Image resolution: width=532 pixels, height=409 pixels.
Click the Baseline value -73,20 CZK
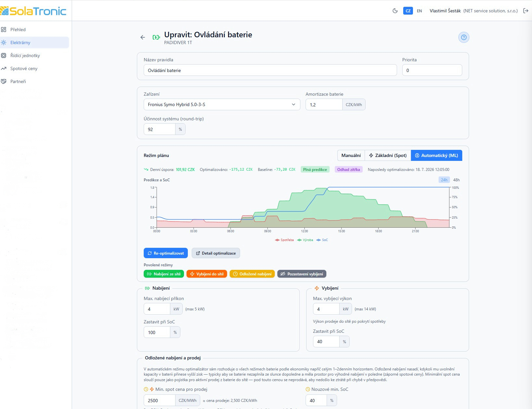click(x=284, y=169)
